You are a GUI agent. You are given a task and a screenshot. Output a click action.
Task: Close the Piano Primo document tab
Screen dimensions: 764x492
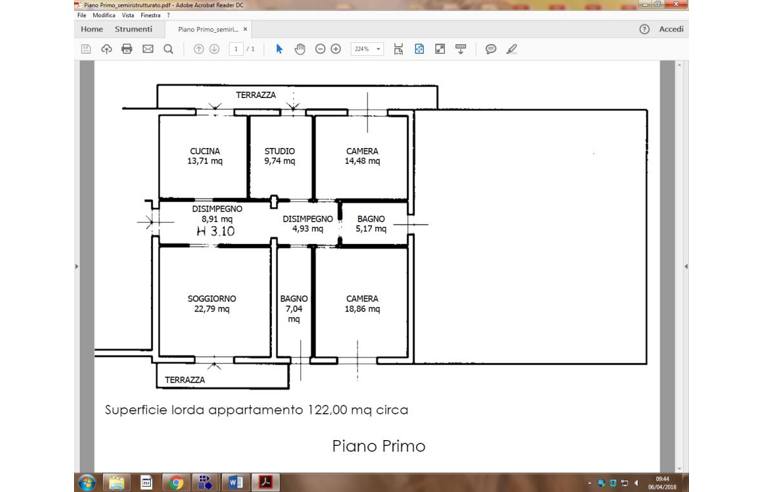click(246, 30)
